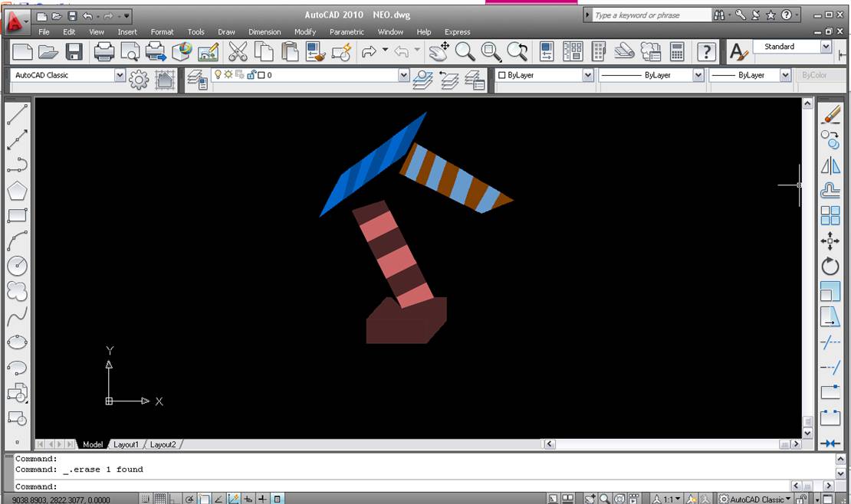Open the Standard text style dropdown
This screenshot has width=851, height=504.
826,47
